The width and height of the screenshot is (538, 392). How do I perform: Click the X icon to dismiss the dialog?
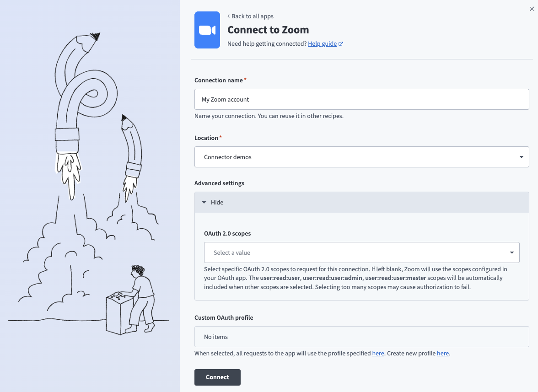pyautogui.click(x=532, y=8)
